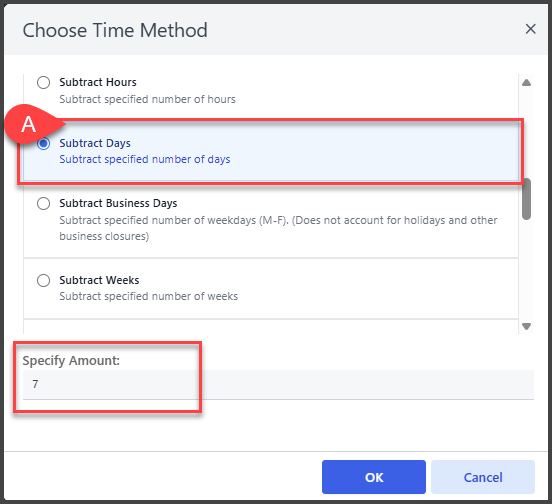Select the Subtract Weeks radio button
This screenshot has width=552, height=504.
(43, 281)
